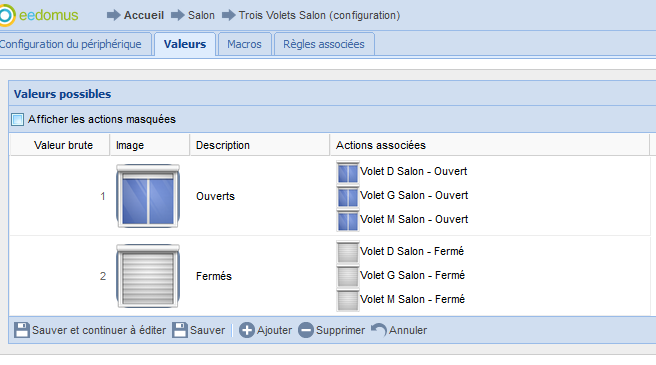The width and height of the screenshot is (656, 365).
Task: Click the arrow icon before Accueil
Action: (x=113, y=15)
